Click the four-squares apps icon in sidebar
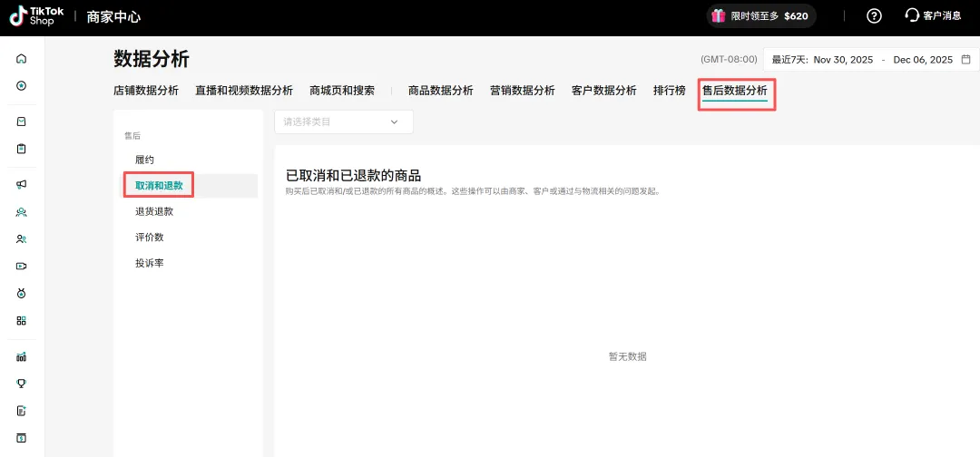This screenshot has width=980, height=457. [22, 320]
